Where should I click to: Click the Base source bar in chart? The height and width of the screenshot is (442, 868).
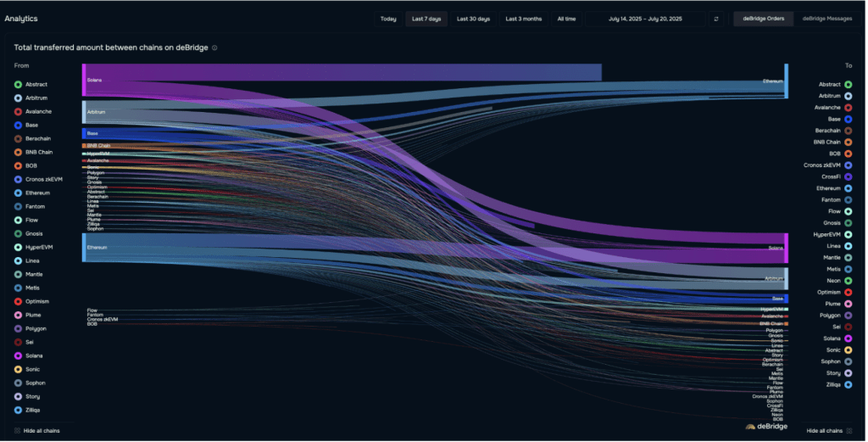tap(84, 133)
